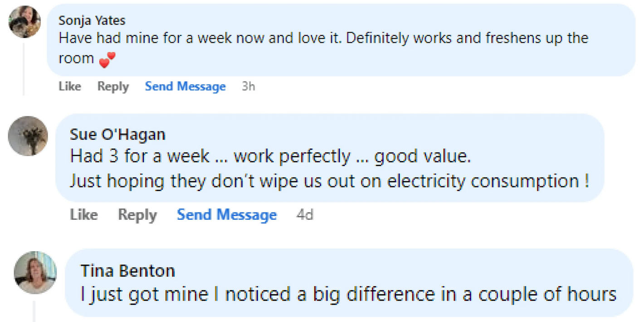The image size is (644, 322).
Task: Reply to Sue O'Hagan's comment
Action: tap(137, 214)
